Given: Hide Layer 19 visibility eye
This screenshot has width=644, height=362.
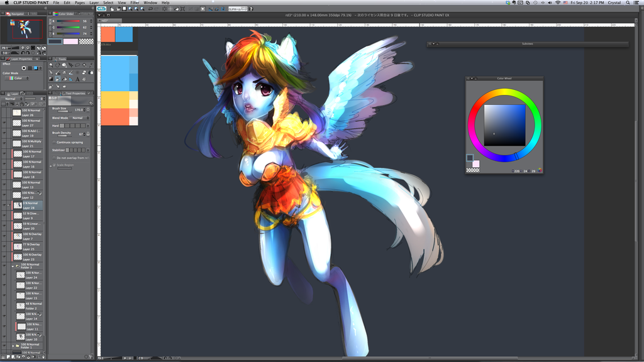Looking at the screenshot, I should (4, 133).
